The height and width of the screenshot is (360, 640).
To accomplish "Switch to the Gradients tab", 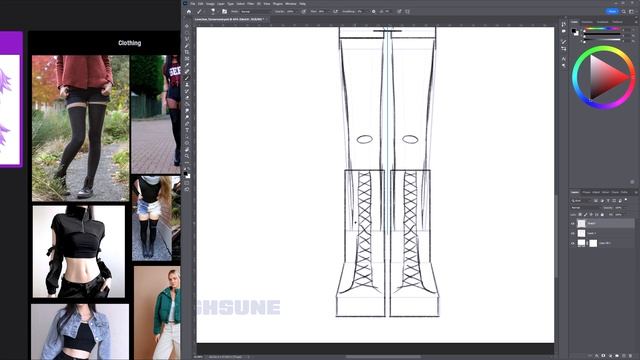I will [602, 22].
